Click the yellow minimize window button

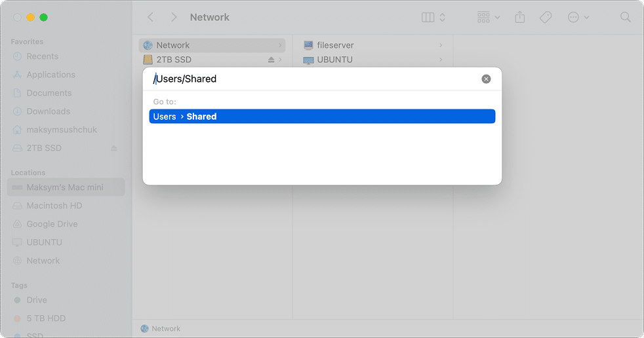coord(30,17)
